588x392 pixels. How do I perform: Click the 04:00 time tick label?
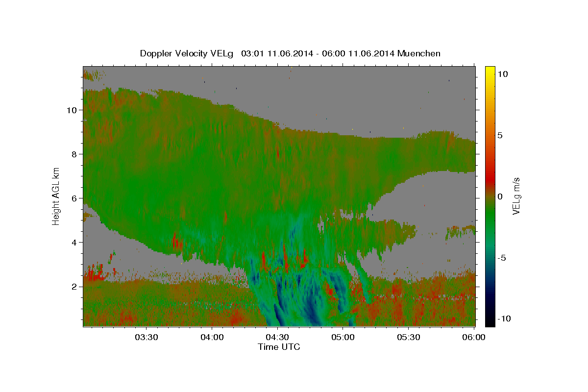coord(212,337)
